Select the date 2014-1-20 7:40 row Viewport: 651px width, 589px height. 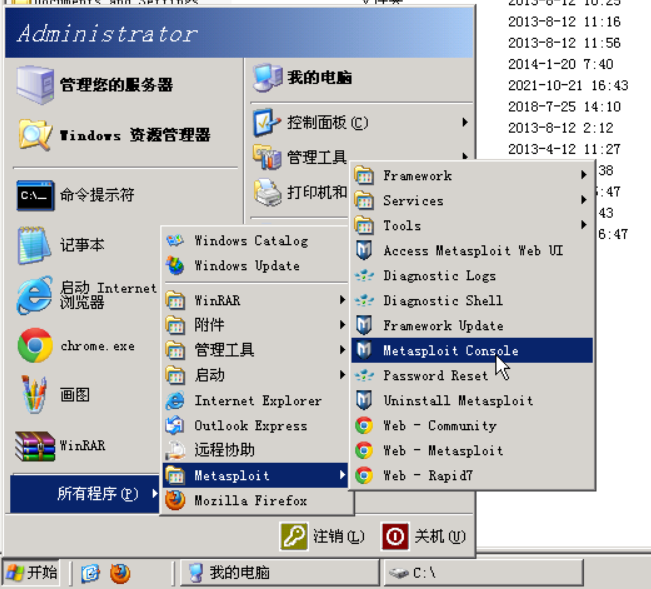[x=560, y=64]
